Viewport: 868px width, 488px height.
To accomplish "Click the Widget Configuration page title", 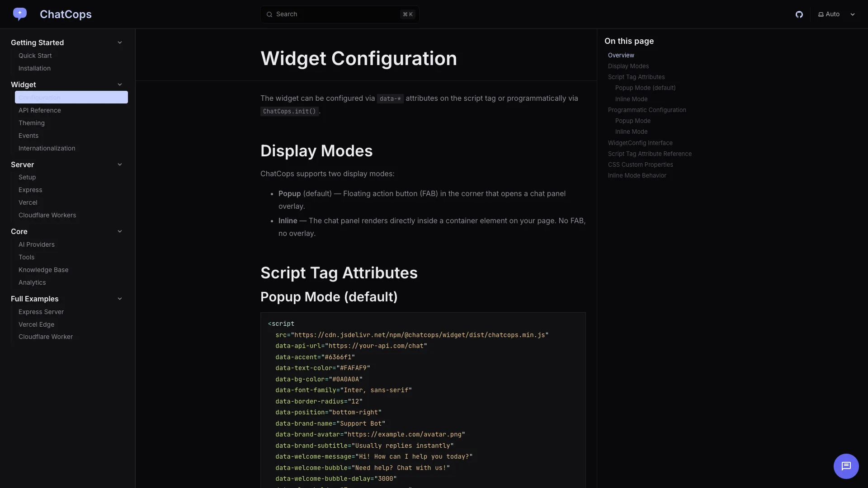I will [359, 58].
